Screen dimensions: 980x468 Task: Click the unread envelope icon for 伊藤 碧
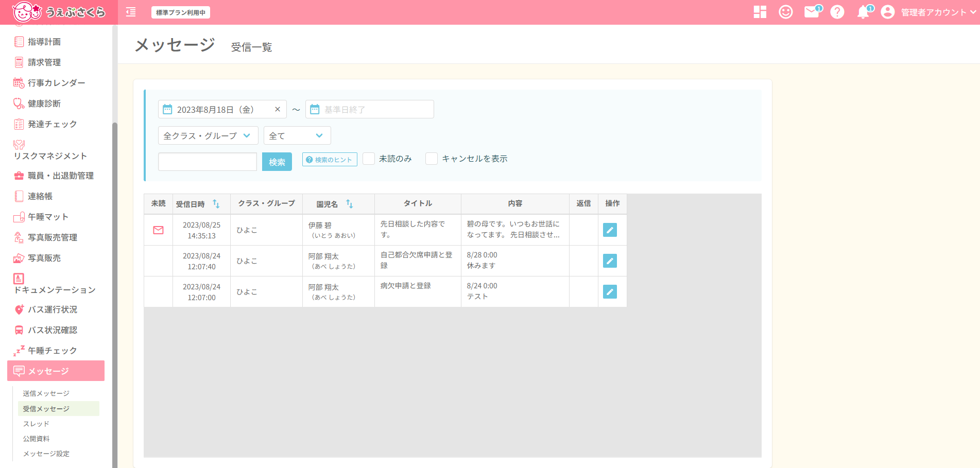(x=159, y=230)
